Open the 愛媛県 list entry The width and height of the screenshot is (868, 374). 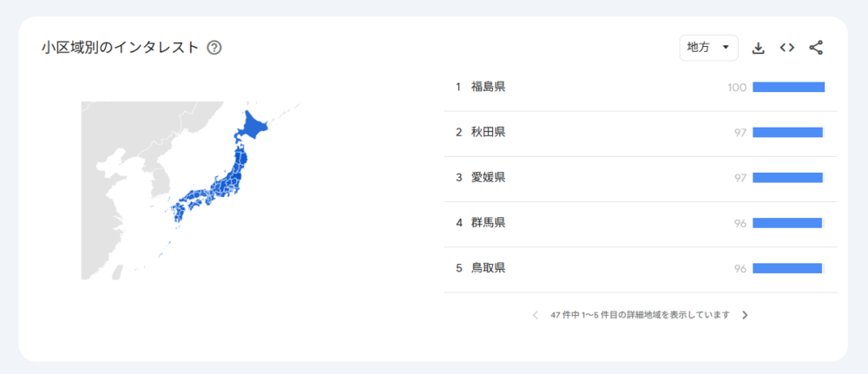[x=488, y=177]
